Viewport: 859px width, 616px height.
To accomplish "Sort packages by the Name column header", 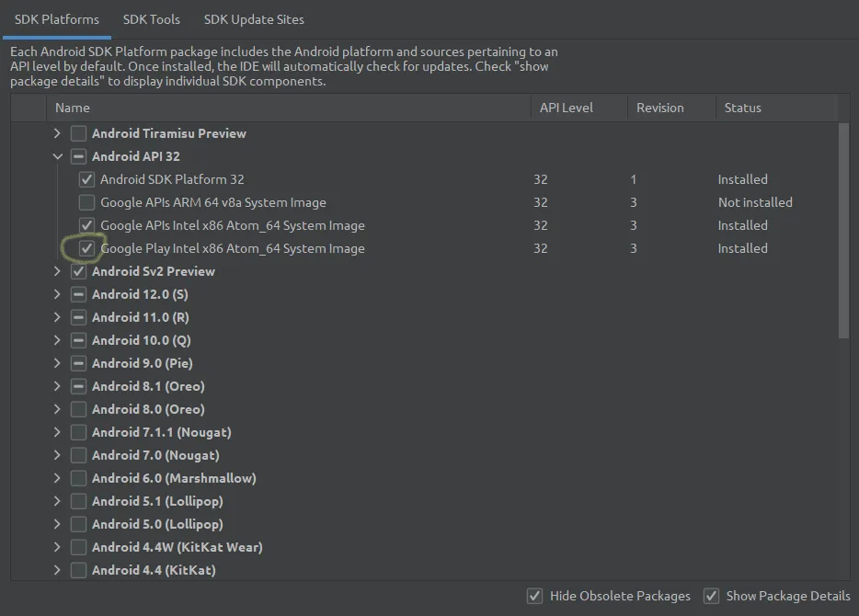I will [x=276, y=108].
